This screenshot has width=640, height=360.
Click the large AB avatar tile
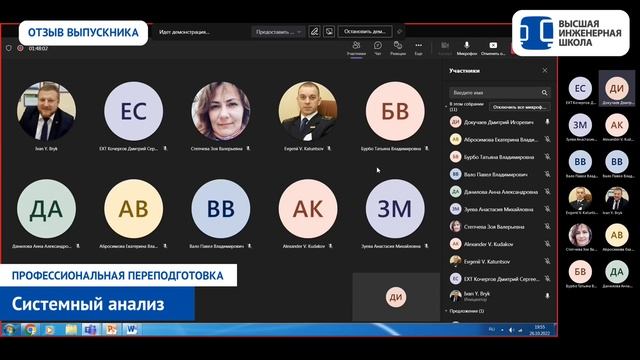pos(133,209)
